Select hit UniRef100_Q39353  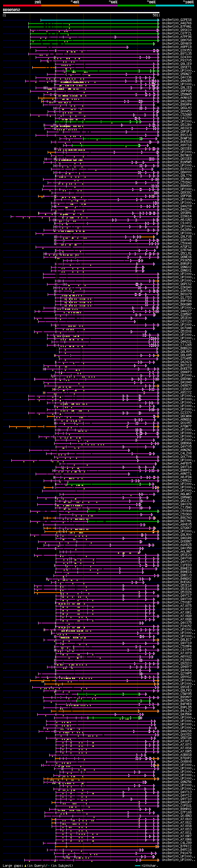(x=177, y=50)
